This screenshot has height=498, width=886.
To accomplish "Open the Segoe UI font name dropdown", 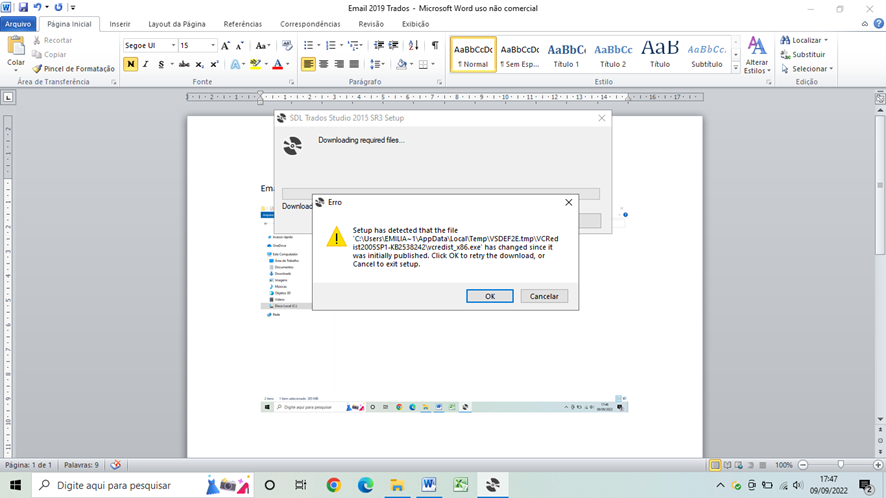I will [173, 45].
